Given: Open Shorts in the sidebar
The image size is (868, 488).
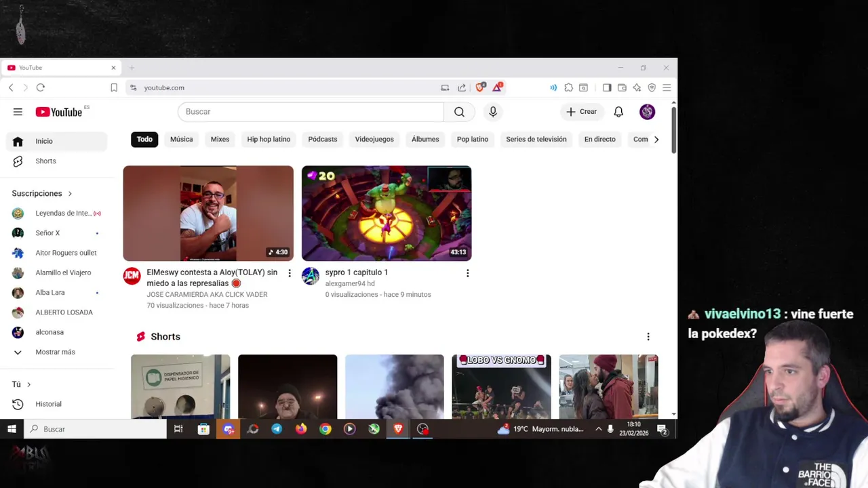Looking at the screenshot, I should [57, 161].
